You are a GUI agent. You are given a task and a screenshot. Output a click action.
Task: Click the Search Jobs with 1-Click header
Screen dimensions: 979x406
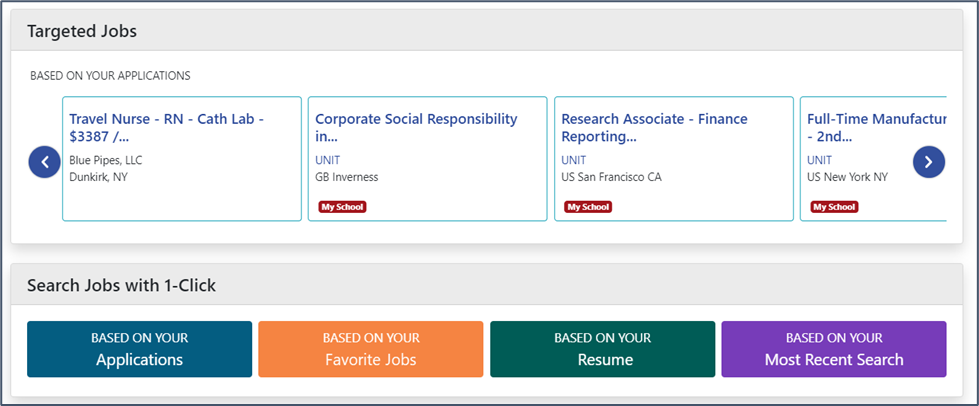487,285
